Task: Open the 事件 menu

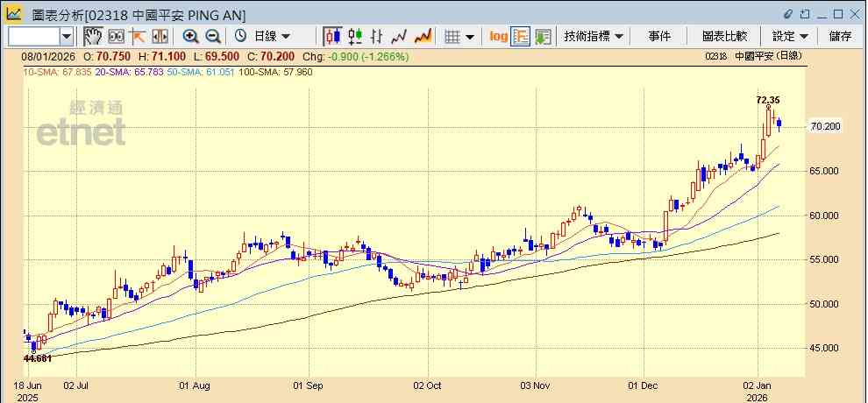Action: (x=659, y=37)
